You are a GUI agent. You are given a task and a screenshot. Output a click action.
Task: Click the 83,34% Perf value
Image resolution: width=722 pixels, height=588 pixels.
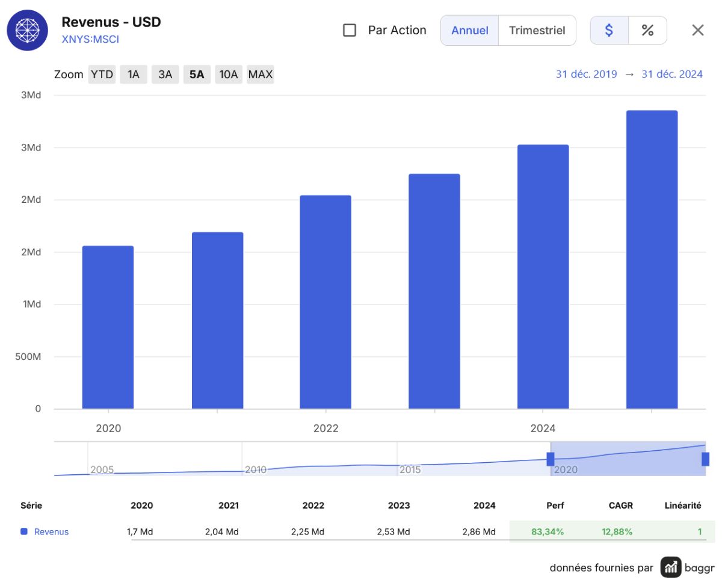pos(548,532)
